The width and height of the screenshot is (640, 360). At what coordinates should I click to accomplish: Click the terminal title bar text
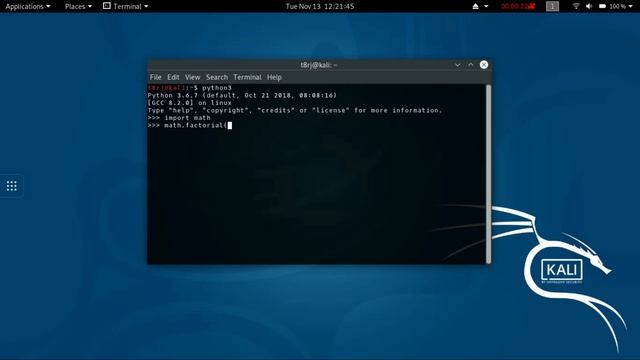[319, 65]
